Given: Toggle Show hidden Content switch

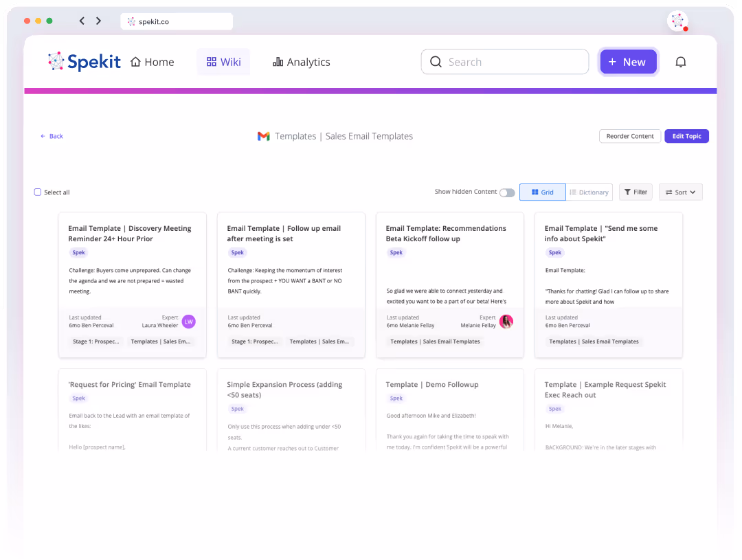Looking at the screenshot, I should click(x=507, y=192).
